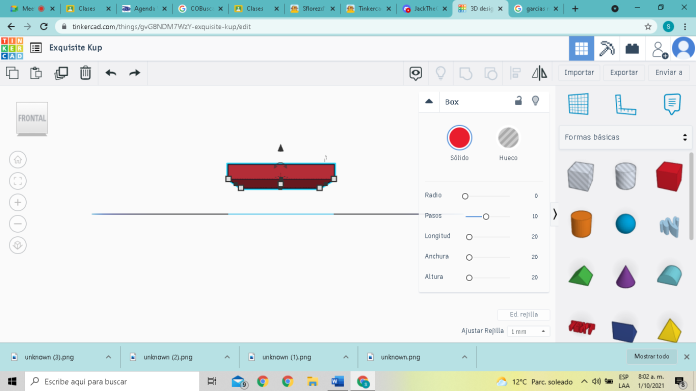Open the designs list icon
Image resolution: width=696 pixels, height=391 pixels.
(36, 47)
